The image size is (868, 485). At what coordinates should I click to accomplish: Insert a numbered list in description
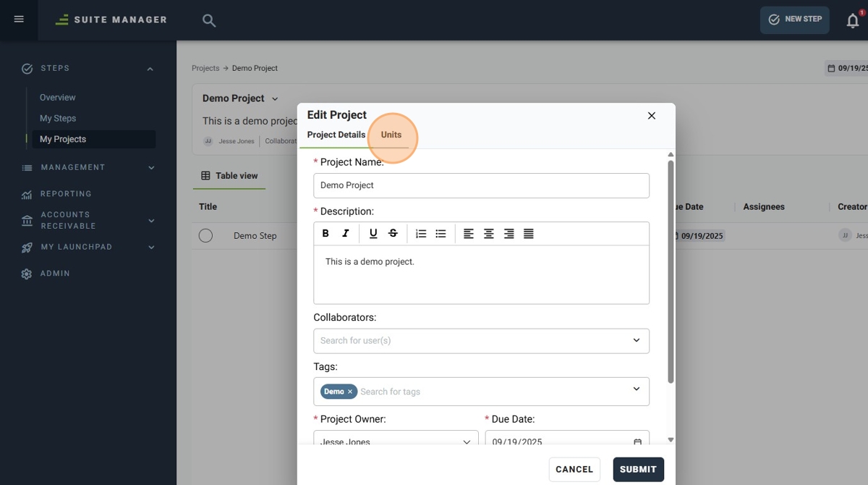[421, 233]
